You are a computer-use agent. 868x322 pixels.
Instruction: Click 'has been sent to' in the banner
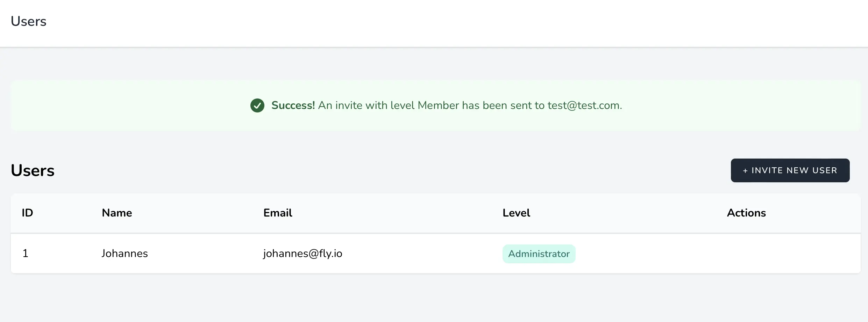pos(503,105)
